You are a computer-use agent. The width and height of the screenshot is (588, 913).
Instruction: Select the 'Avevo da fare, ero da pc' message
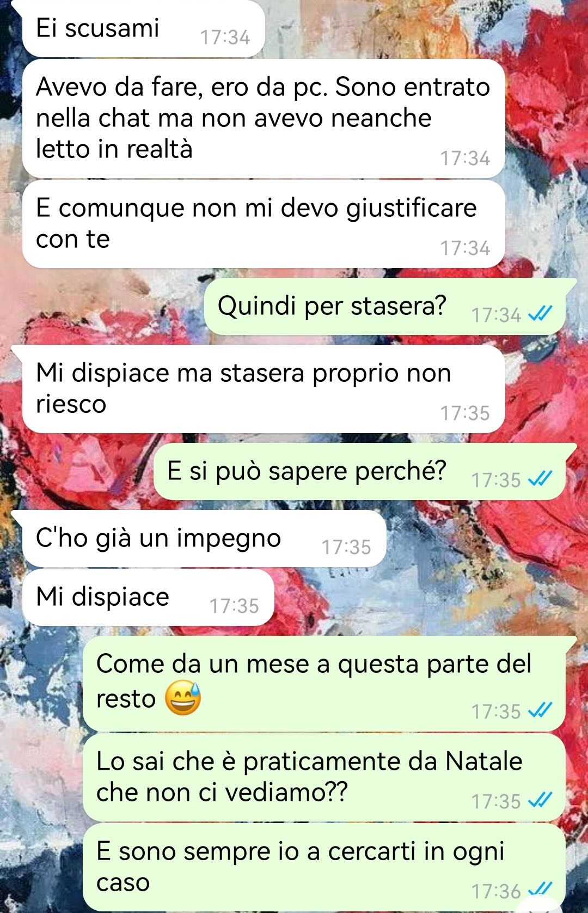click(264, 119)
